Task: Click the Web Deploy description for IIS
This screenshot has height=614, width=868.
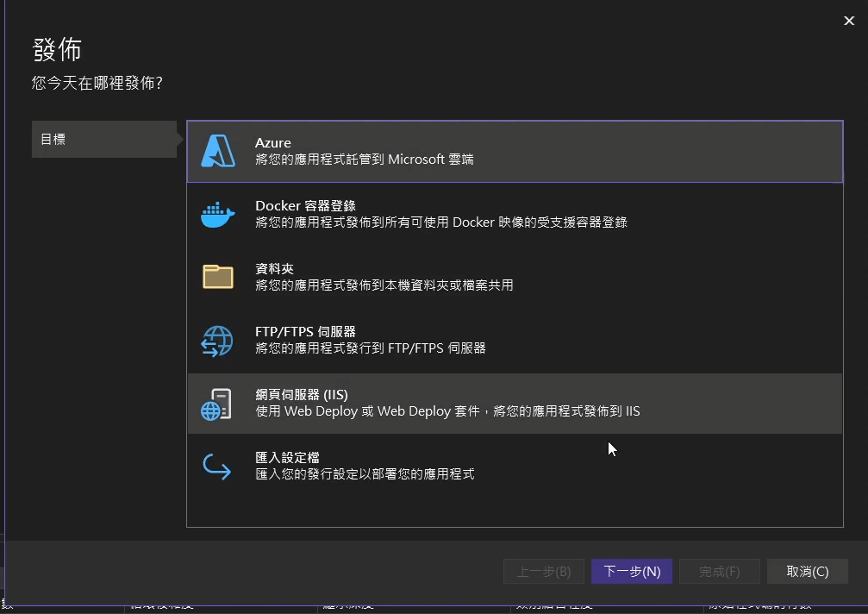Action: point(447,411)
